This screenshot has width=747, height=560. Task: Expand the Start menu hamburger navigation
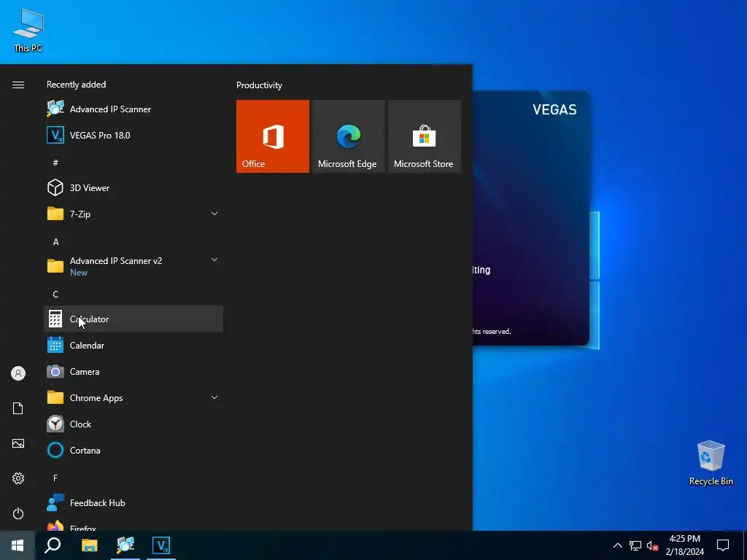(18, 85)
